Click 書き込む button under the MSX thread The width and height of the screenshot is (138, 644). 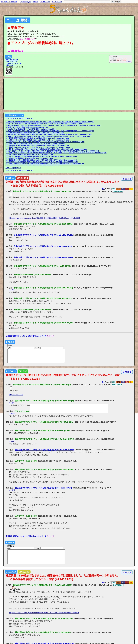(11, 546)
